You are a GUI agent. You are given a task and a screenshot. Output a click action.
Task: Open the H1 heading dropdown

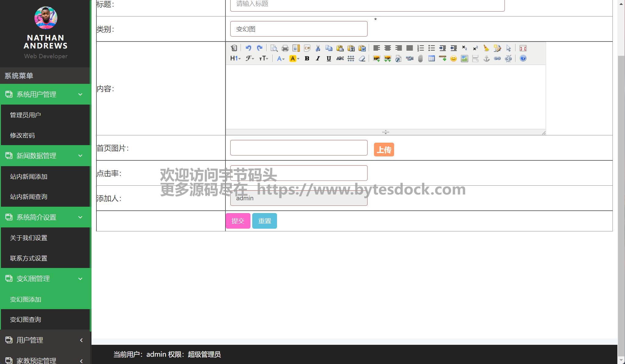tap(235, 59)
